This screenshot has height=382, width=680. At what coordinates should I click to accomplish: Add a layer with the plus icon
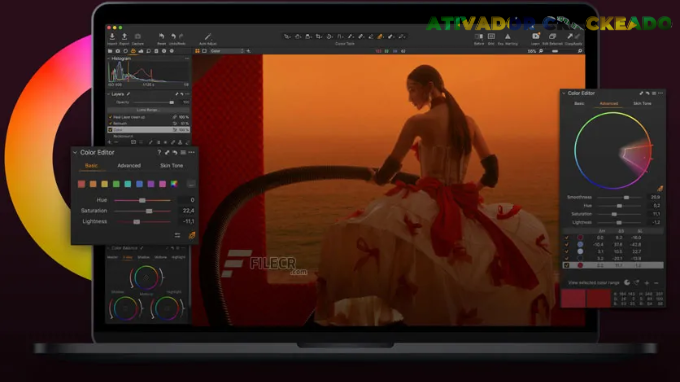110,142
